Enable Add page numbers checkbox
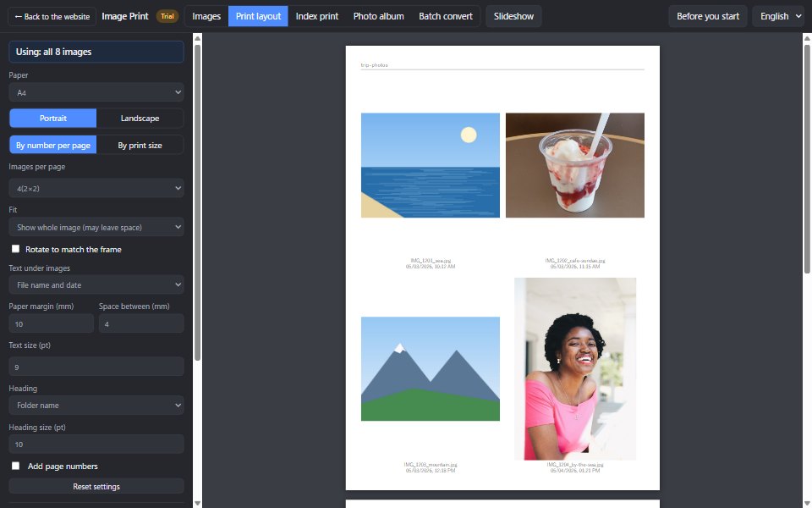This screenshot has width=812, height=508. [15, 466]
